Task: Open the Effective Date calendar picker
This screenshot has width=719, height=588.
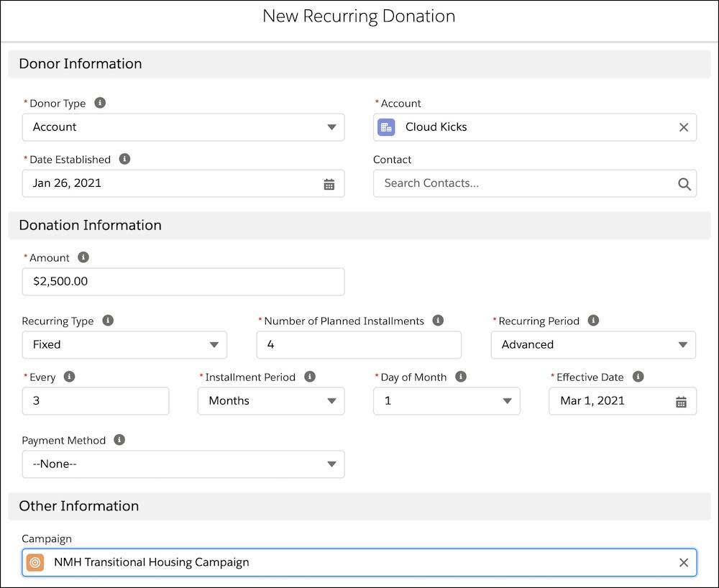Action: (x=681, y=401)
